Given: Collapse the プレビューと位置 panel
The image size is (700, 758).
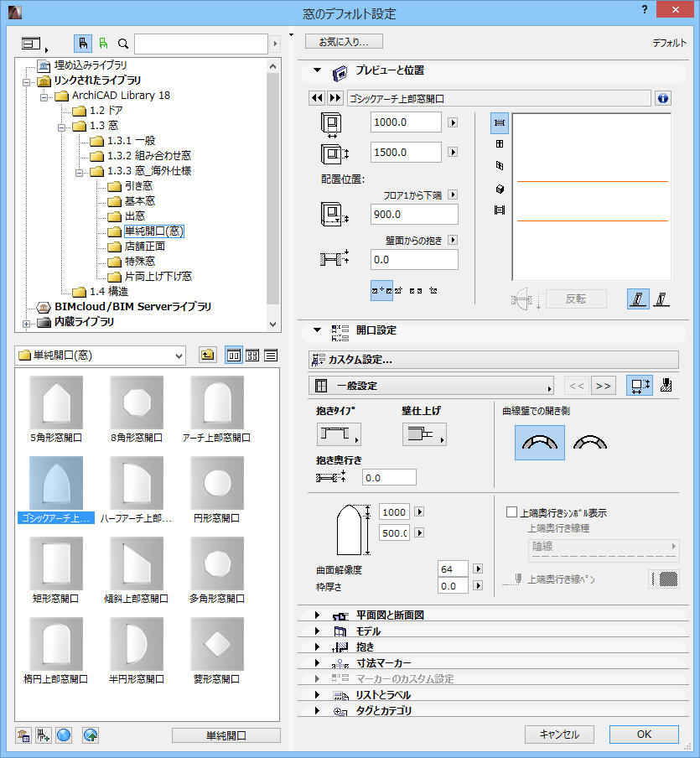Looking at the screenshot, I should pos(317,70).
